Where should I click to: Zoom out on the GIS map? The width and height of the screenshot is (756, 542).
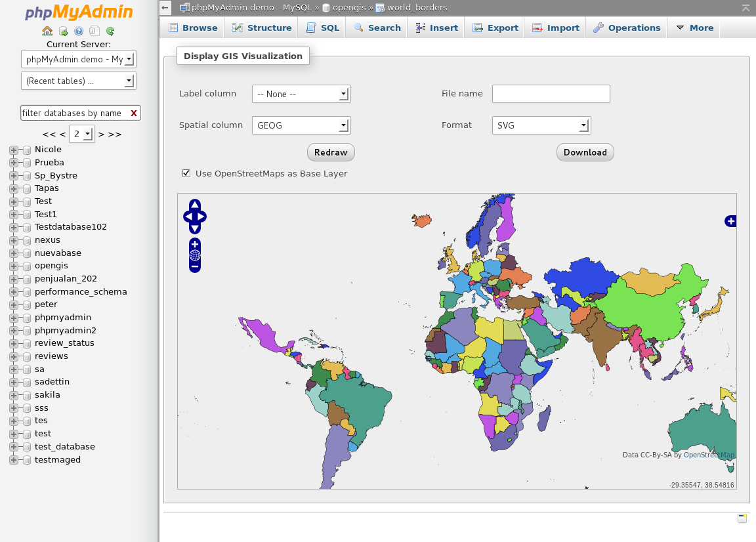pos(195,266)
